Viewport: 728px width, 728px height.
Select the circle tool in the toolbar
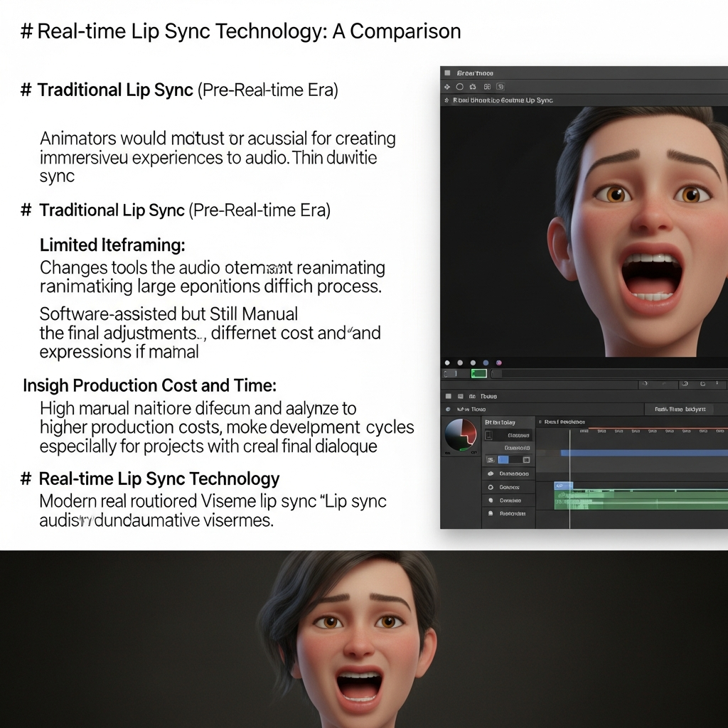tap(460, 87)
